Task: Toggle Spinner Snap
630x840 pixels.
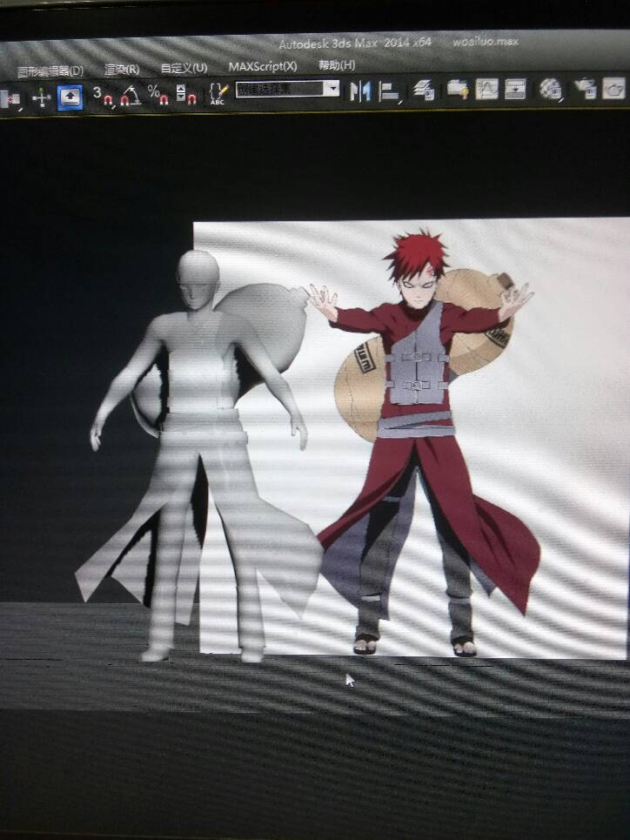Action: (x=186, y=94)
